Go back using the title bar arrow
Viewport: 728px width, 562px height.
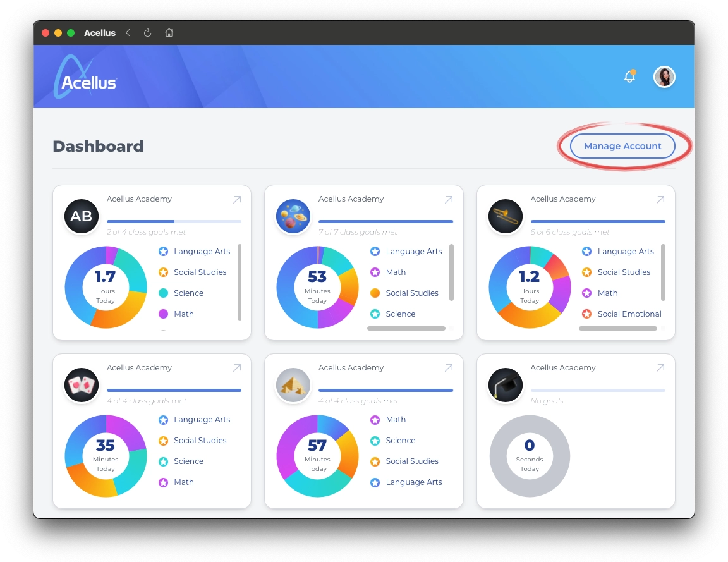pyautogui.click(x=128, y=32)
